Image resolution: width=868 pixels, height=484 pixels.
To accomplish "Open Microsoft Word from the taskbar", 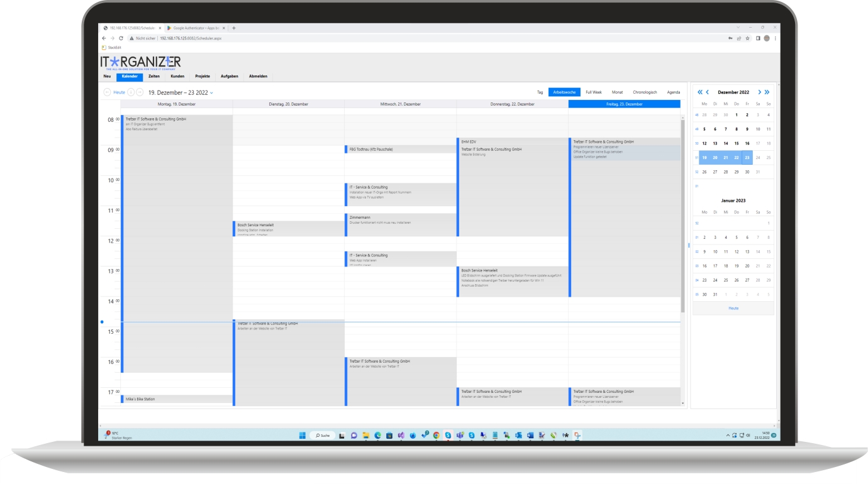I will pos(530,435).
